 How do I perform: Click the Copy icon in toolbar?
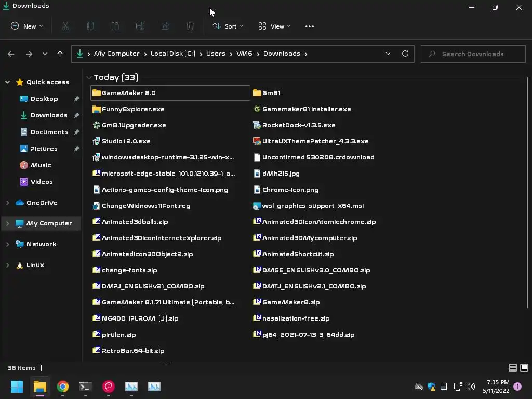click(90, 26)
